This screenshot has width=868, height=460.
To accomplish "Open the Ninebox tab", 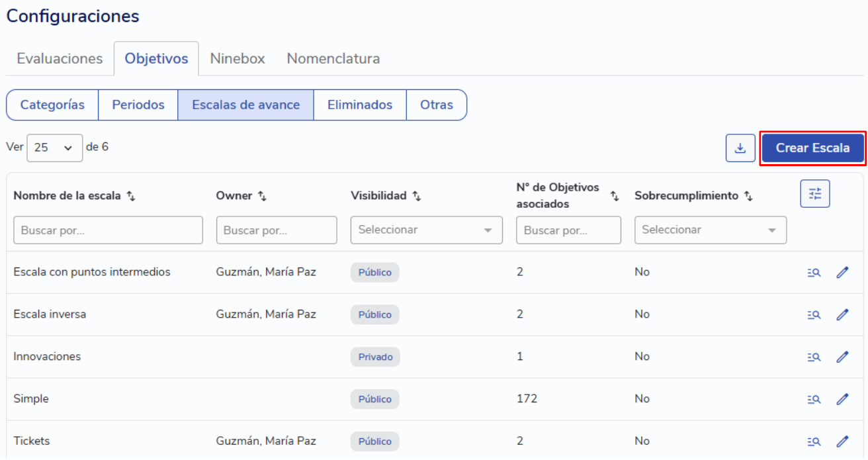I will coord(238,58).
